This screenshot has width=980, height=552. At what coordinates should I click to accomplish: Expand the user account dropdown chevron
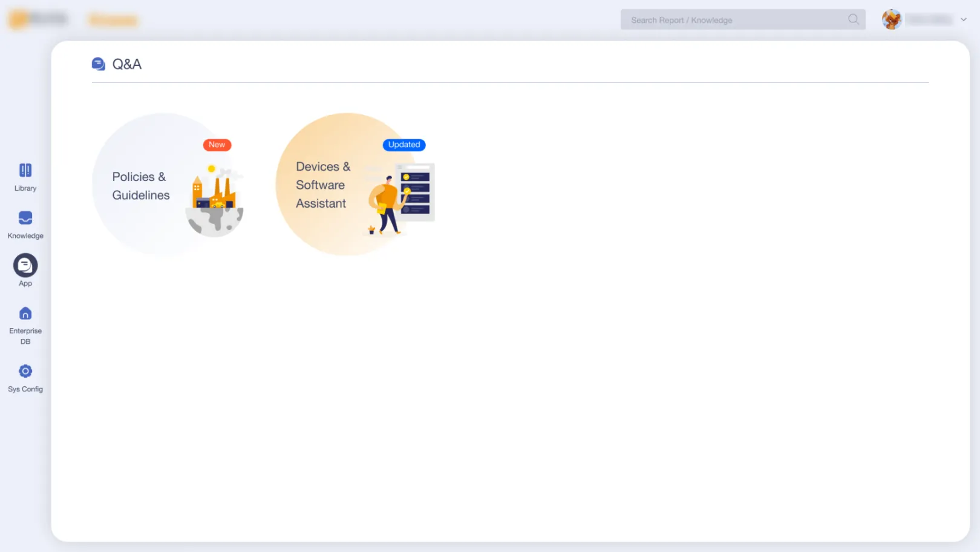[x=964, y=19]
